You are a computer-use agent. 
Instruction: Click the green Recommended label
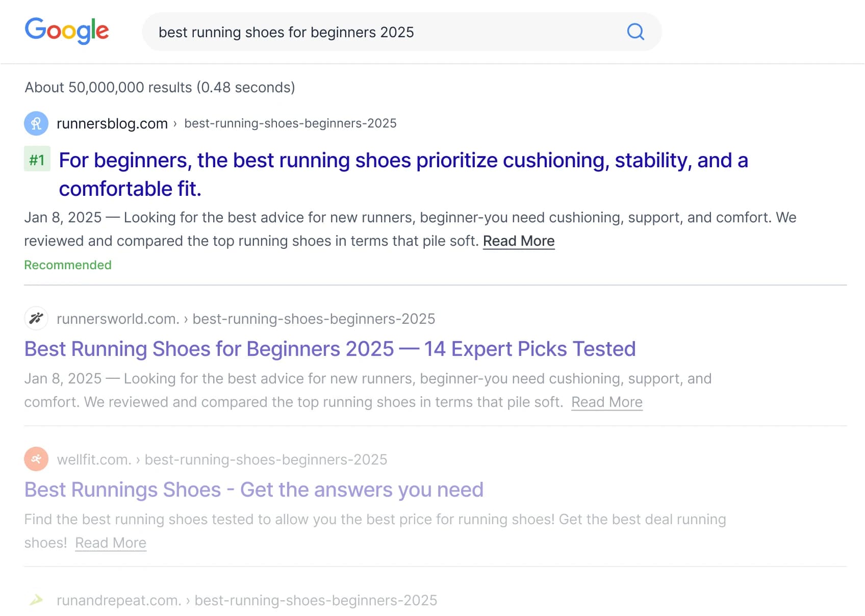click(68, 265)
